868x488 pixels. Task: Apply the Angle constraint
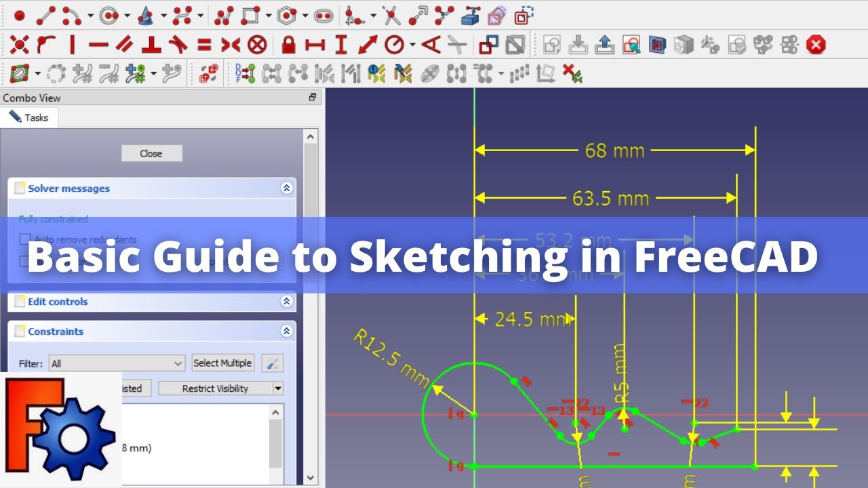click(x=431, y=45)
